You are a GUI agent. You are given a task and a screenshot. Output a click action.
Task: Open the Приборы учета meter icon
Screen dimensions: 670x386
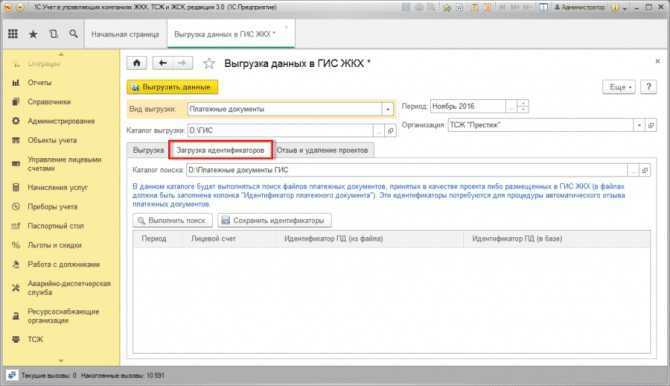click(16, 206)
